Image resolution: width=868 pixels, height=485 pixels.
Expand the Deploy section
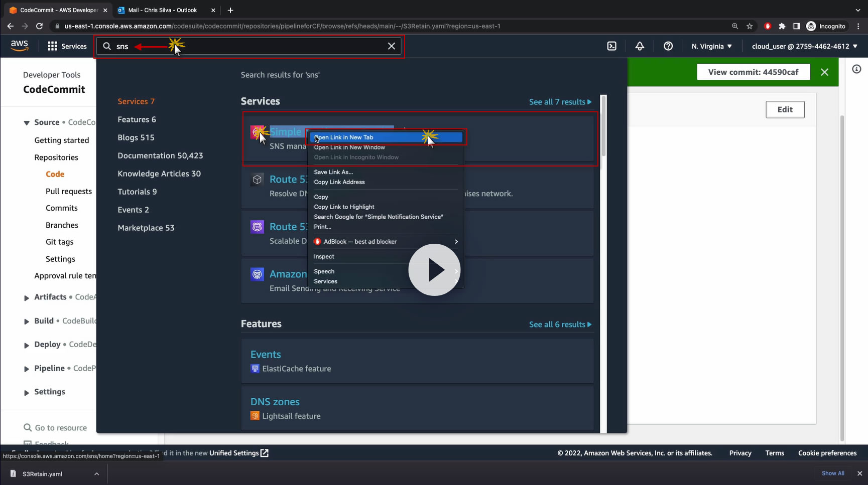click(27, 346)
